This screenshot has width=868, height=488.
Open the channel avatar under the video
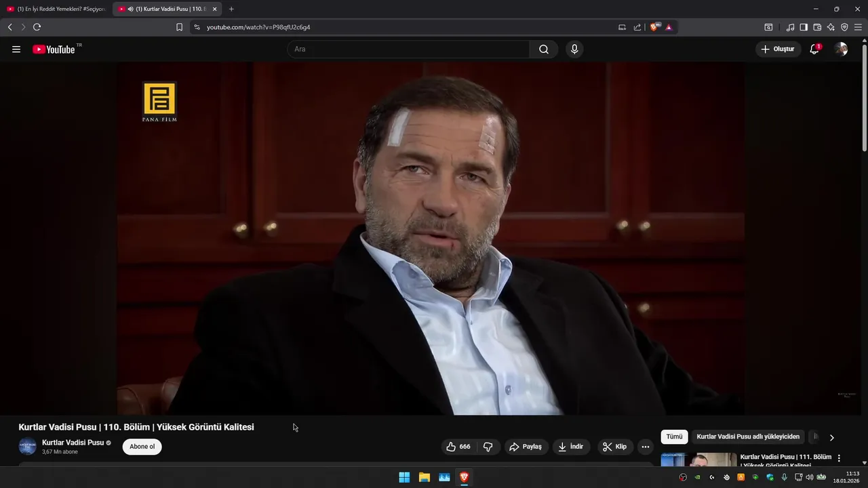click(27, 447)
